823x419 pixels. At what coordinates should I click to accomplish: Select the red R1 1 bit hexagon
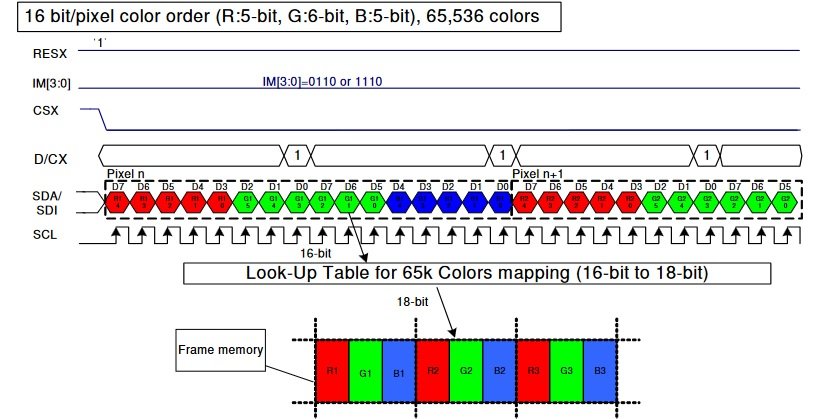(195, 202)
